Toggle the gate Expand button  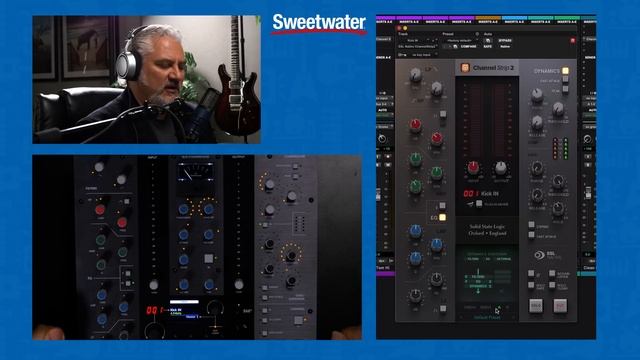[531, 225]
